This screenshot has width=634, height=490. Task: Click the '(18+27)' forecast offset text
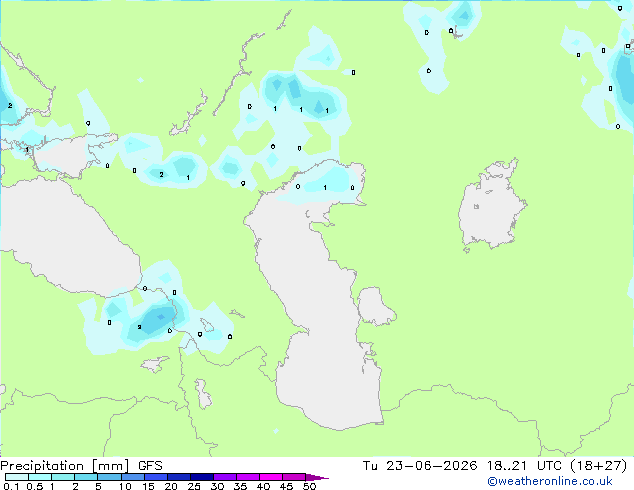point(598,466)
